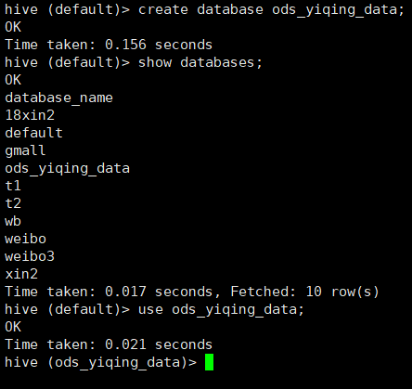Select the wb database entry
This screenshot has width=412, height=389.
(13, 221)
